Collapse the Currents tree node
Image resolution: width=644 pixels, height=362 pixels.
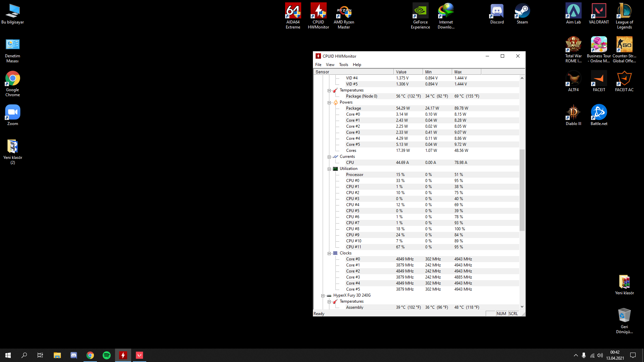point(329,157)
